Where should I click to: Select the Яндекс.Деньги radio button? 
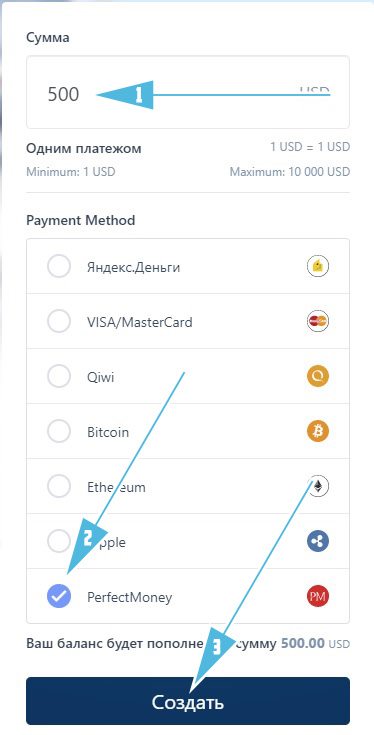point(59,267)
